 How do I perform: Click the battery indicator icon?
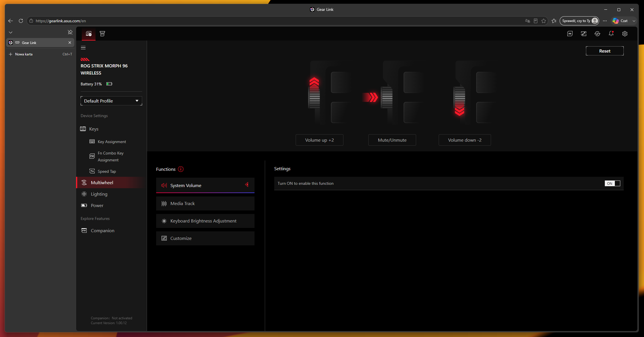click(x=109, y=84)
